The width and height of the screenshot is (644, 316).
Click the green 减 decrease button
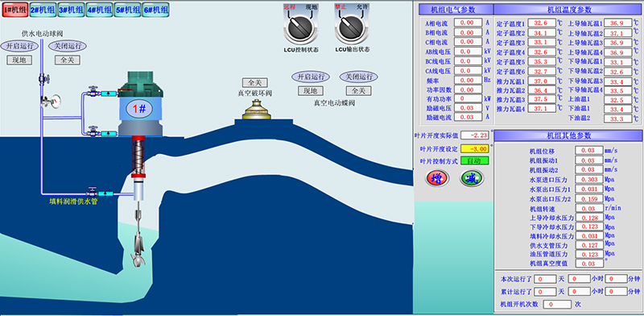pyautogui.click(x=473, y=177)
